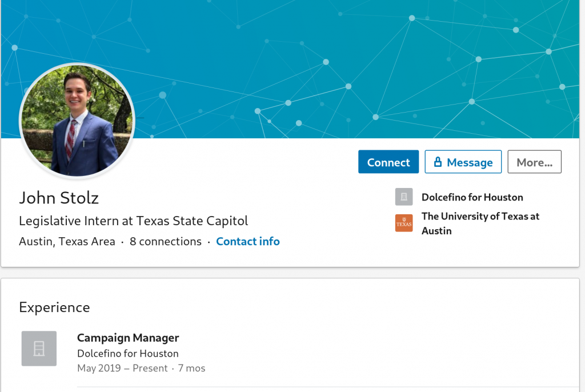Click the Message button
585x392 pixels.
(463, 162)
